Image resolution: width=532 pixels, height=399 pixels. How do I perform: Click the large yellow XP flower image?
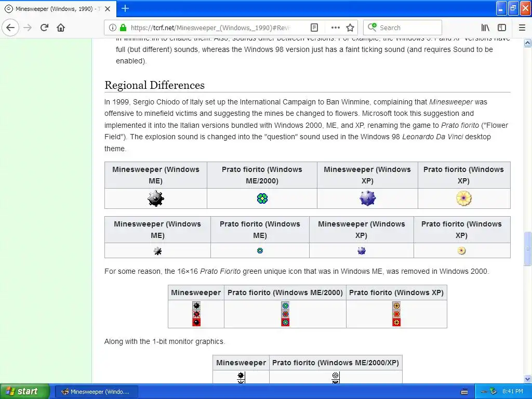pos(464,198)
